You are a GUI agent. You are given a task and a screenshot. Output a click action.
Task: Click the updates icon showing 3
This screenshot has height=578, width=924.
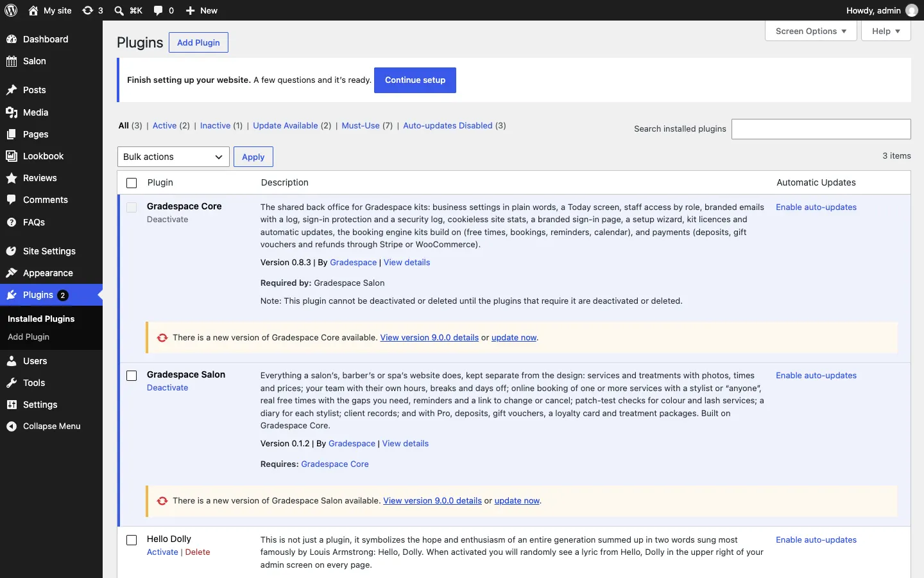[88, 10]
